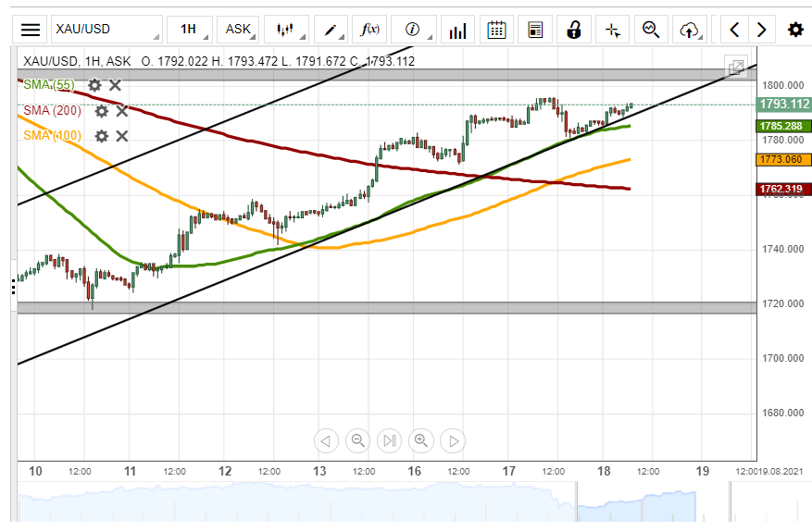Click the zoom out magnifier button
This screenshot has width=812, height=531.
click(x=358, y=440)
